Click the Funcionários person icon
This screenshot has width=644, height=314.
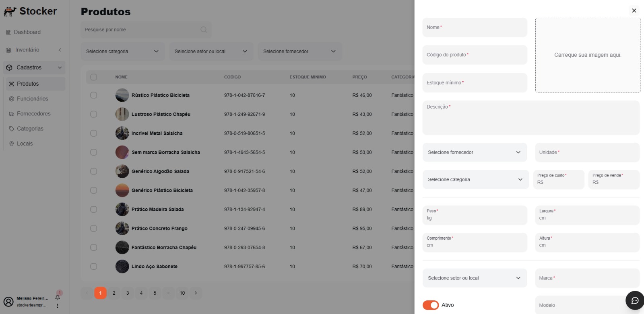tap(12, 99)
